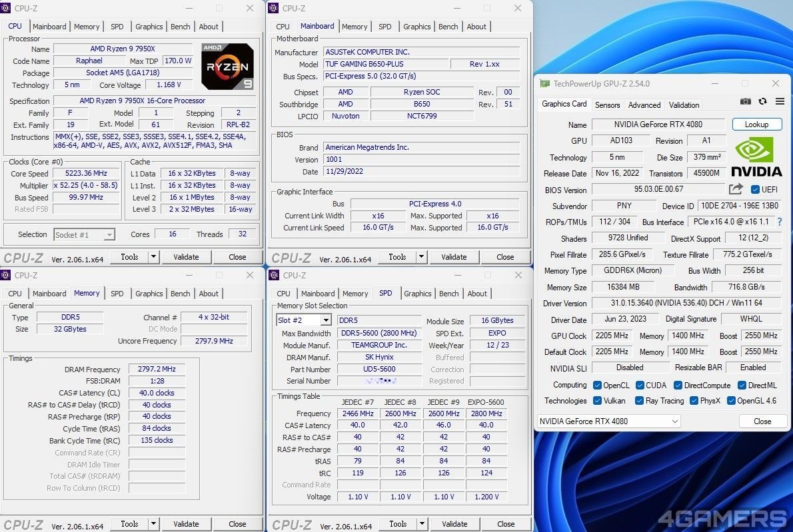This screenshot has height=532, width=793.
Task: Click Validate in the CPU window
Action: pyautogui.click(x=186, y=257)
